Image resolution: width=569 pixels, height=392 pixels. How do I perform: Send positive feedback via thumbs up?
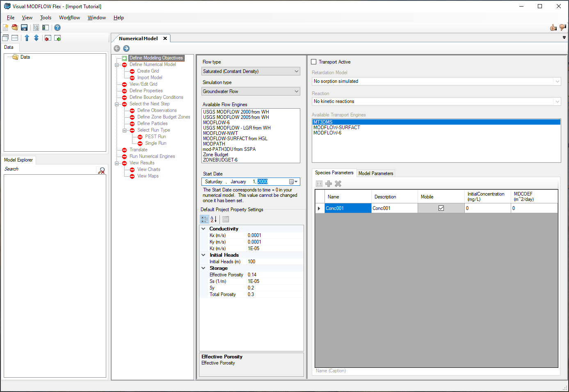553,27
